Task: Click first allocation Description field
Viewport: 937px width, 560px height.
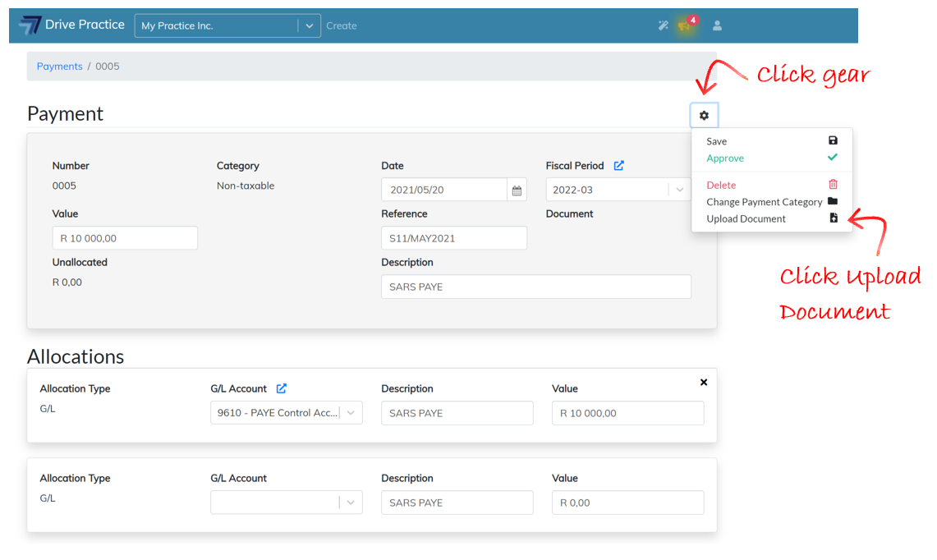Action: click(457, 413)
